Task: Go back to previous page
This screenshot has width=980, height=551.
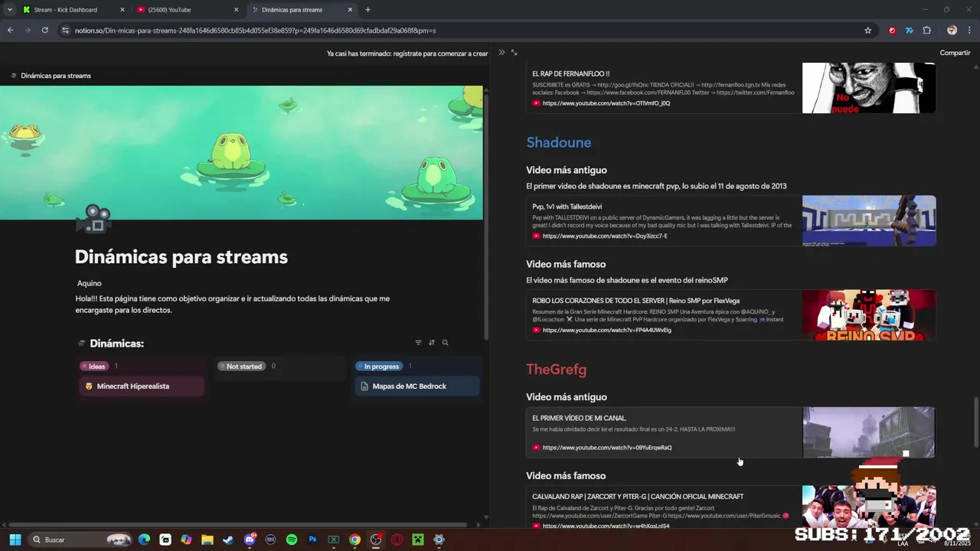Action: pyautogui.click(x=10, y=31)
